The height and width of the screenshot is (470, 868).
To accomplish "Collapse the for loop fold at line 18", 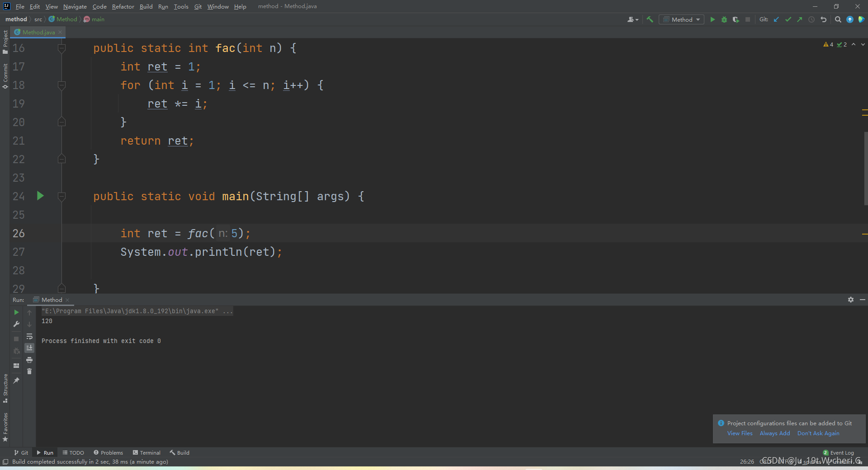I will tap(62, 85).
